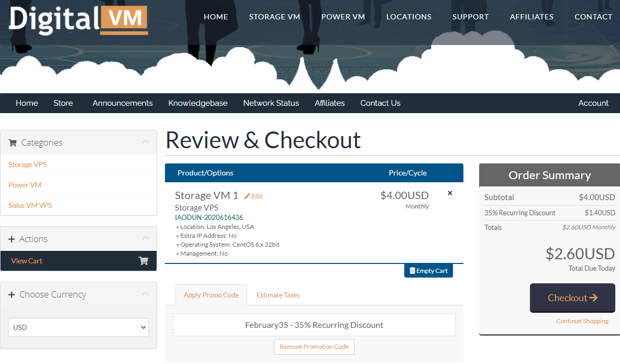Open STORAGE VM in the top navigation
The width and height of the screenshot is (620, 364).
click(274, 17)
